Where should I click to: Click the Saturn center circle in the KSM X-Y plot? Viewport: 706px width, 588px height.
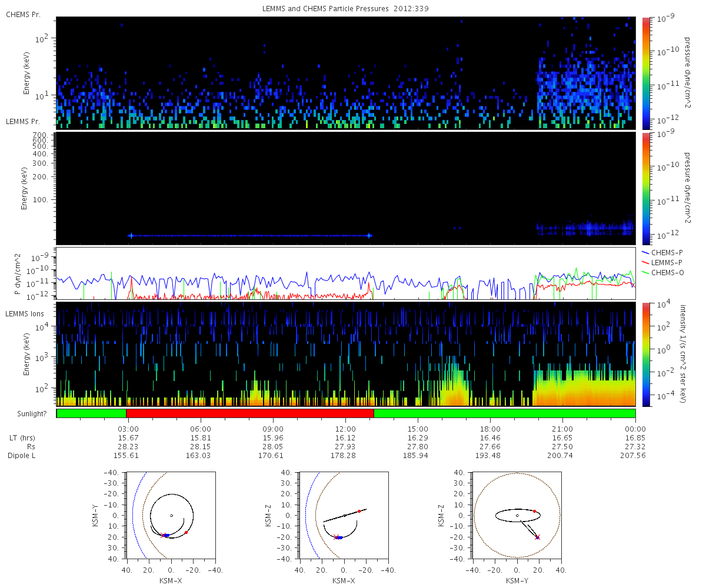171,516
